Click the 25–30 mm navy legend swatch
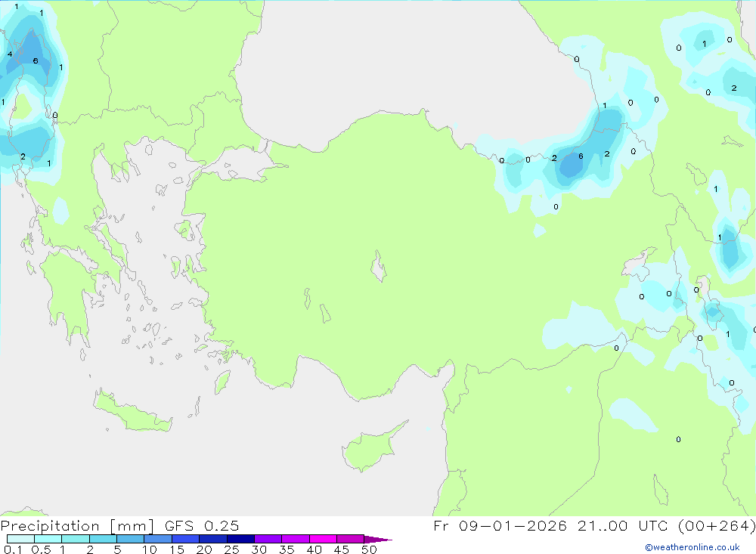The width and height of the screenshot is (756, 554). point(240,539)
